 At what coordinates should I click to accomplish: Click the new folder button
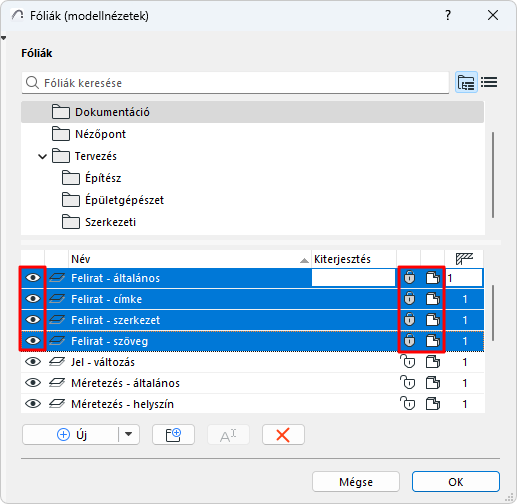[x=173, y=434]
